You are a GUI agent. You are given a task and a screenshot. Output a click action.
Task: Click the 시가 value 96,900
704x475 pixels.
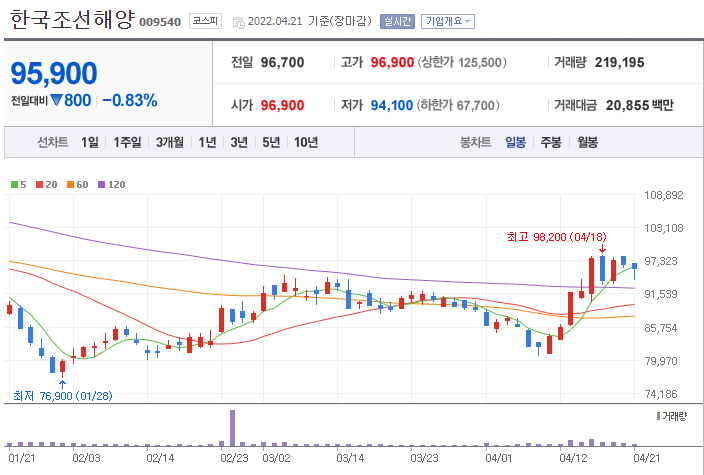pos(282,106)
